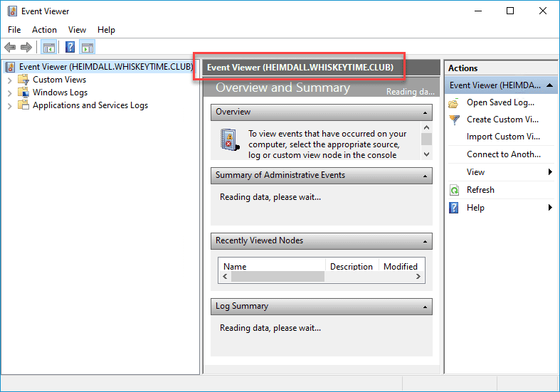Open the File menu
The width and height of the screenshot is (560, 392).
(14, 30)
